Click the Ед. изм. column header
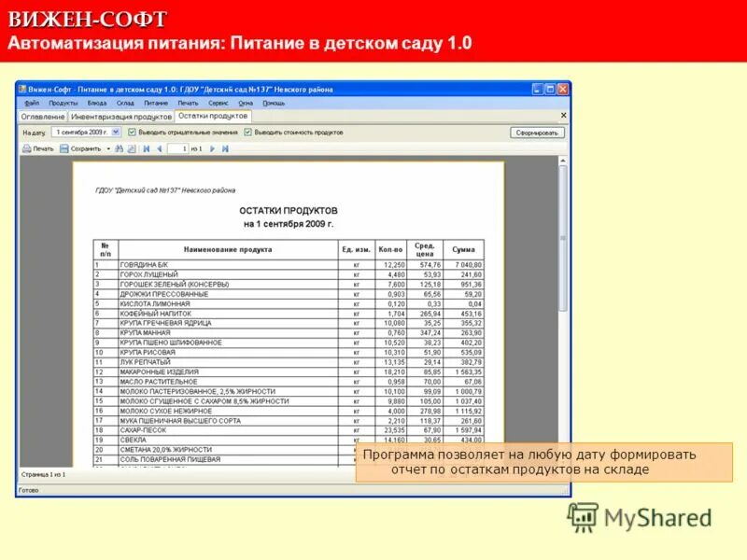 tap(357, 249)
